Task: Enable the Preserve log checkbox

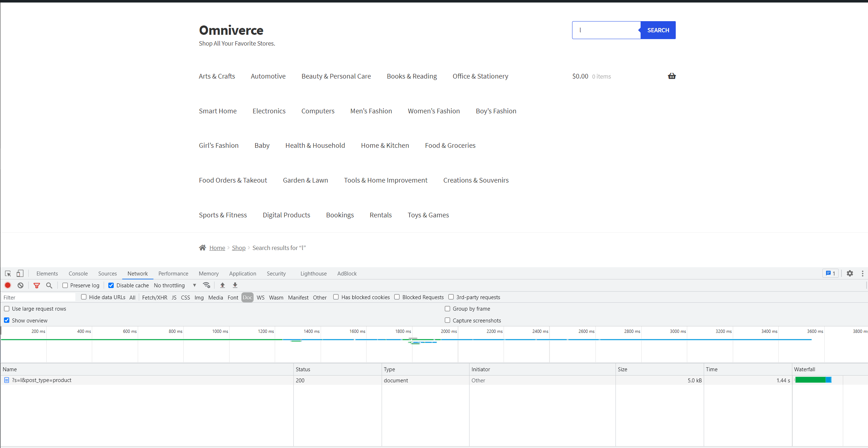Action: [65, 285]
